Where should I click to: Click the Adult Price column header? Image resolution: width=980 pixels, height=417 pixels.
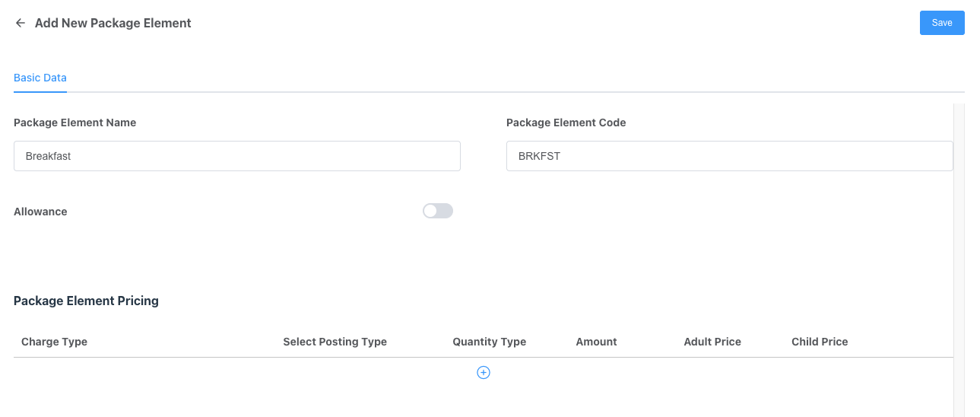point(712,342)
